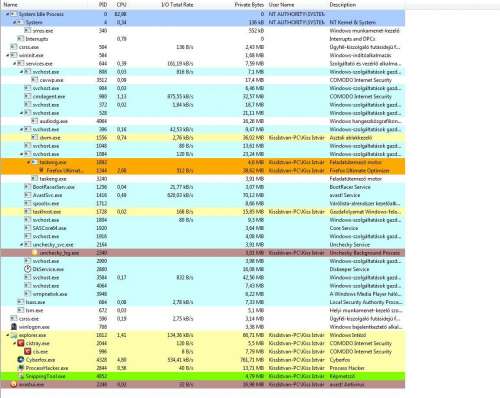The height and width of the screenshot is (398, 500).
Task: Click the winlogon.exe process icon
Action: pos(14,327)
